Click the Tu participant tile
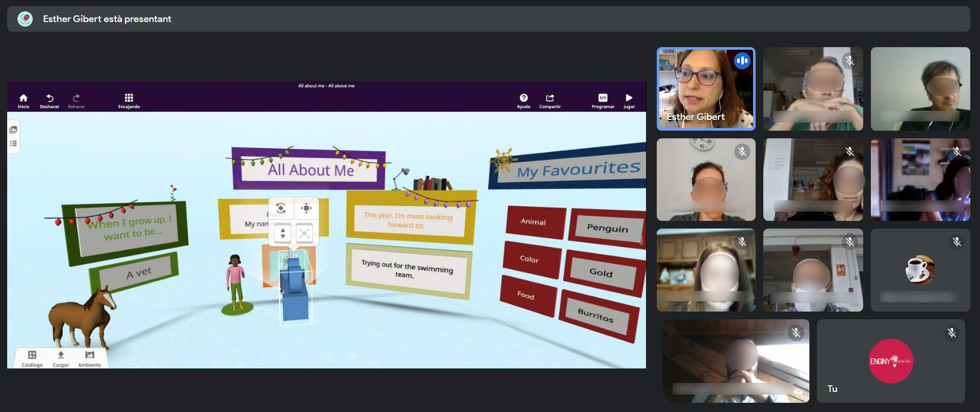This screenshot has height=412, width=980. pos(891,361)
